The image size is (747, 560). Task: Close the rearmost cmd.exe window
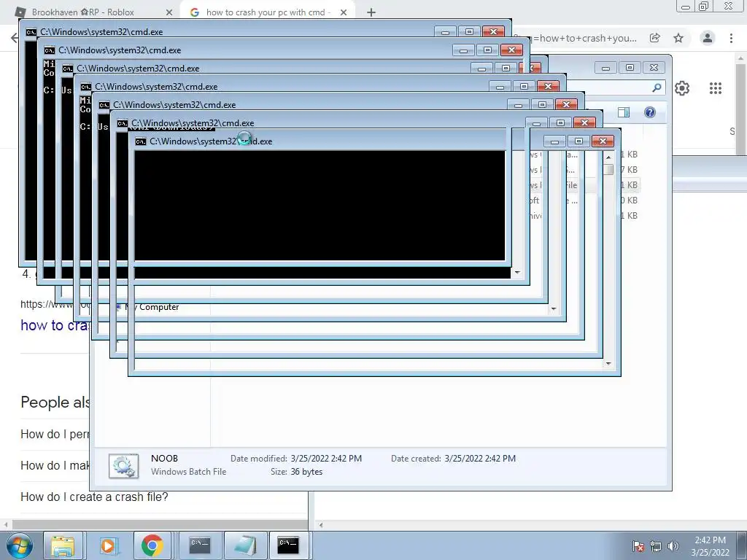[x=494, y=31]
